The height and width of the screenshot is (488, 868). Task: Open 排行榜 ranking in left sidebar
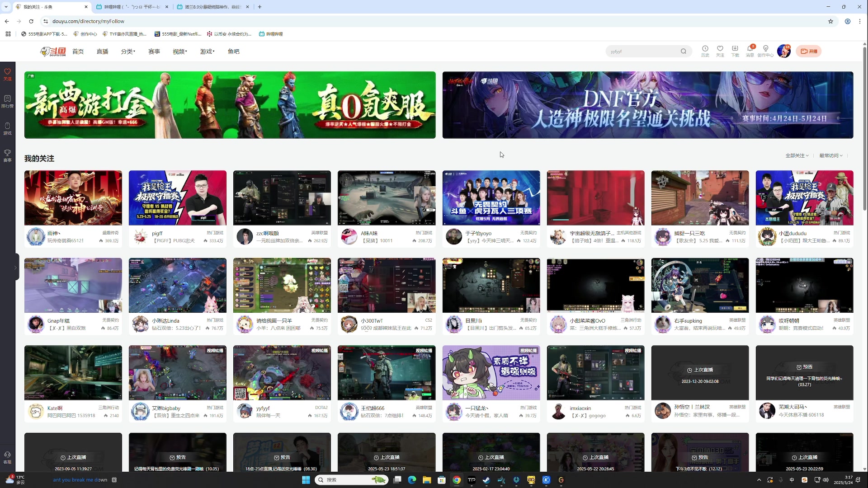coord(7,102)
